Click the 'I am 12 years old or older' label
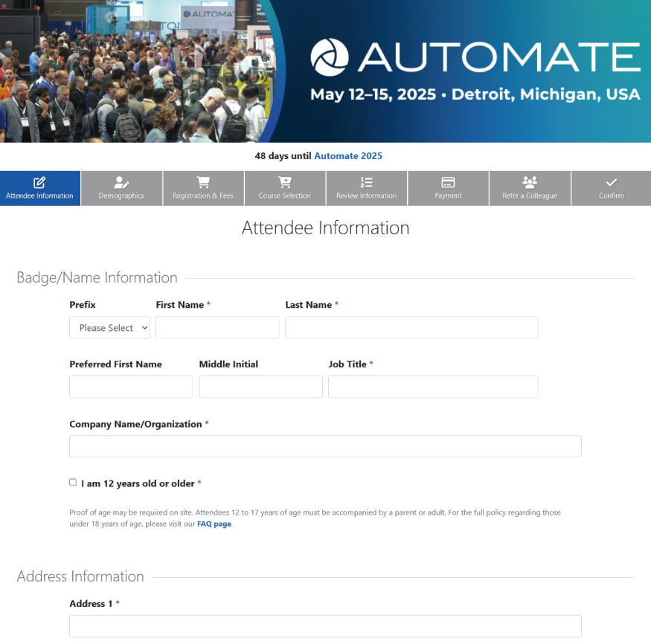This screenshot has width=651, height=644. pos(138,483)
